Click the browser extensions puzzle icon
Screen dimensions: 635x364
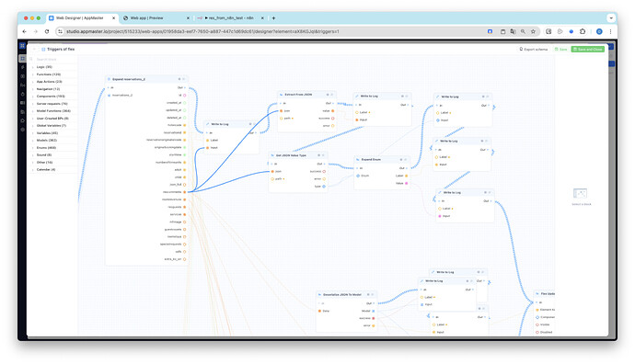click(x=583, y=31)
